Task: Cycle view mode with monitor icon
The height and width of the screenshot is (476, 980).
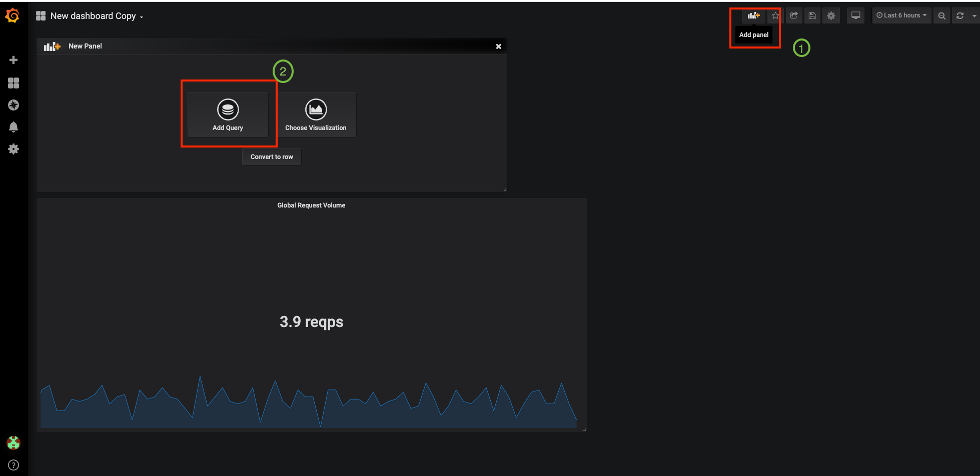Action: 856,15
